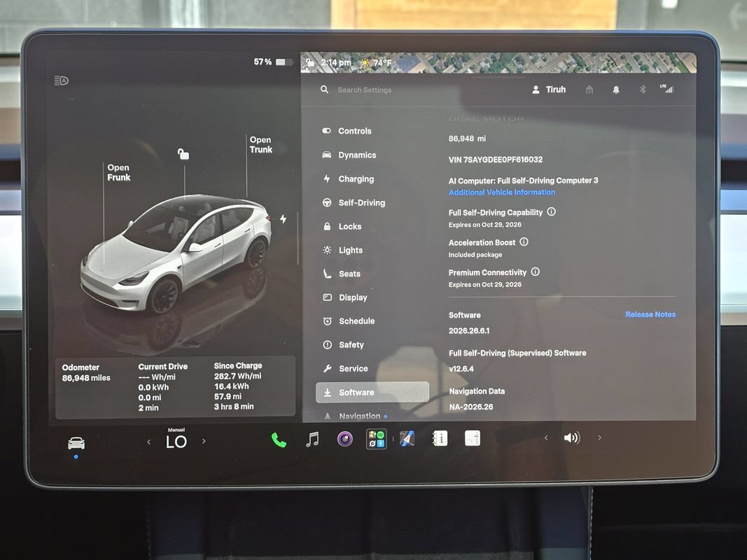This screenshot has height=560, width=747.
Task: Click the Search Settings field
Action: coord(365,90)
